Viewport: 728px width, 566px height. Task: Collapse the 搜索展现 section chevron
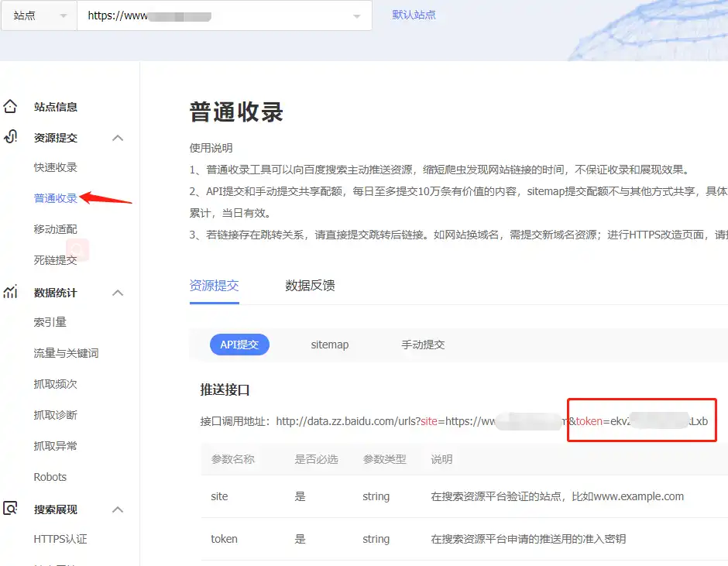(x=118, y=509)
